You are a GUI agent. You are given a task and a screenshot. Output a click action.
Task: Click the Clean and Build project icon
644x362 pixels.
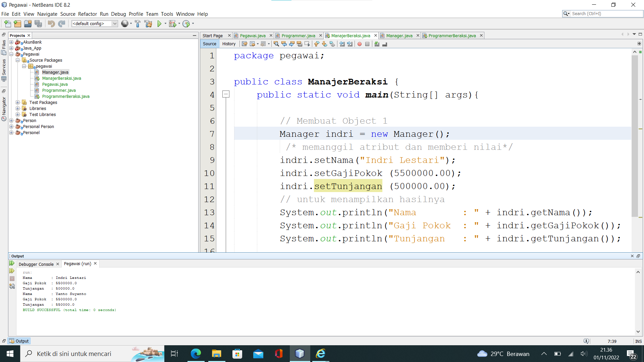tap(149, 23)
